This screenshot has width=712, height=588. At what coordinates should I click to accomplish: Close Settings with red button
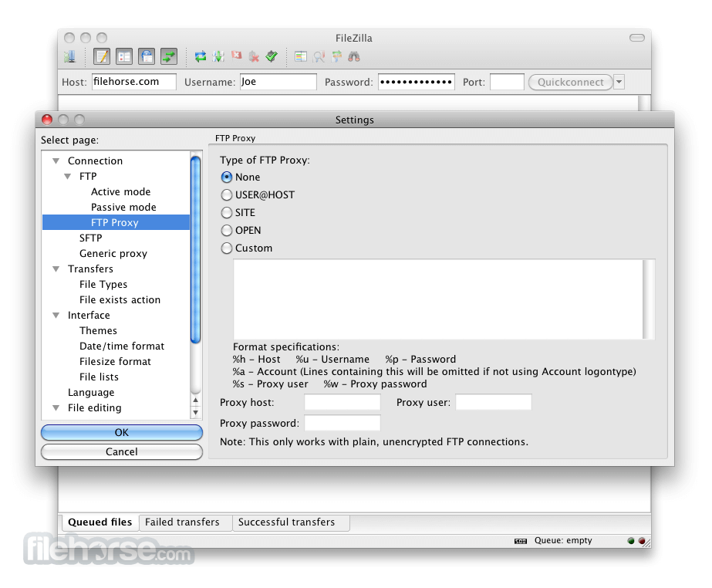click(47, 120)
